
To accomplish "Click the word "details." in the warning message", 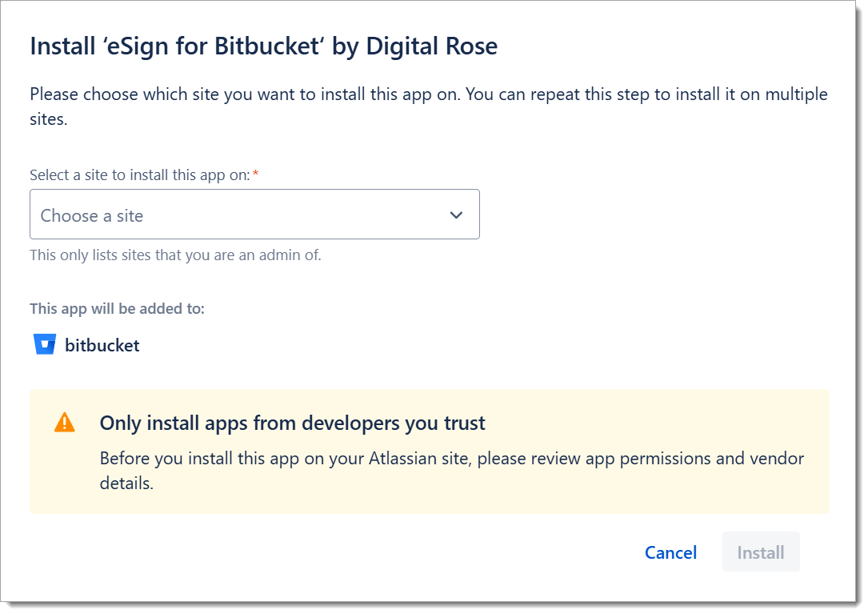I will coord(126,484).
